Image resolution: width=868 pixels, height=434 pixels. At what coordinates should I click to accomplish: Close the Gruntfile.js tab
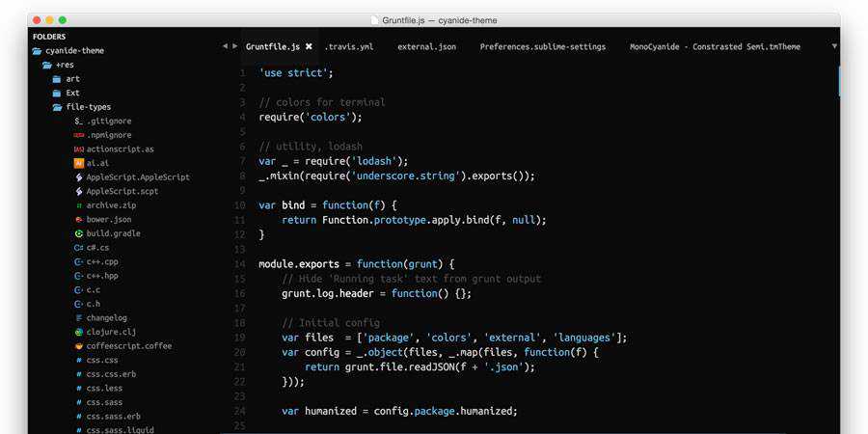[x=309, y=46]
